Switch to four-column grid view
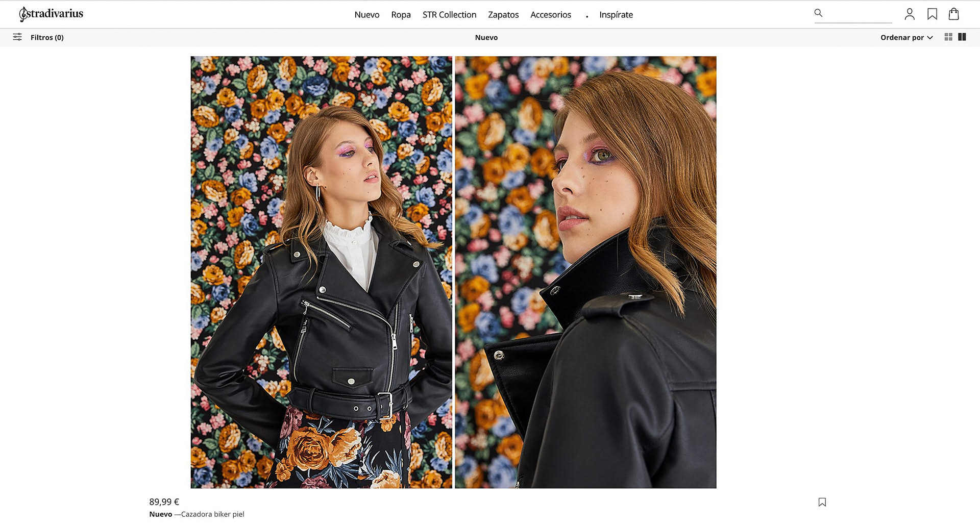Screen dimensions: 980x528 (x=948, y=37)
